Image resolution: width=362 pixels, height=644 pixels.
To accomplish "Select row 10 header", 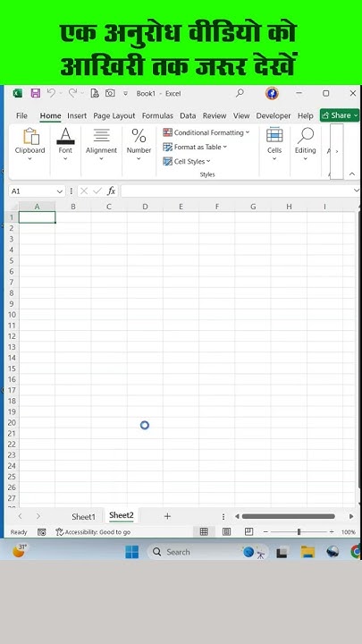I will pyautogui.click(x=13, y=315).
